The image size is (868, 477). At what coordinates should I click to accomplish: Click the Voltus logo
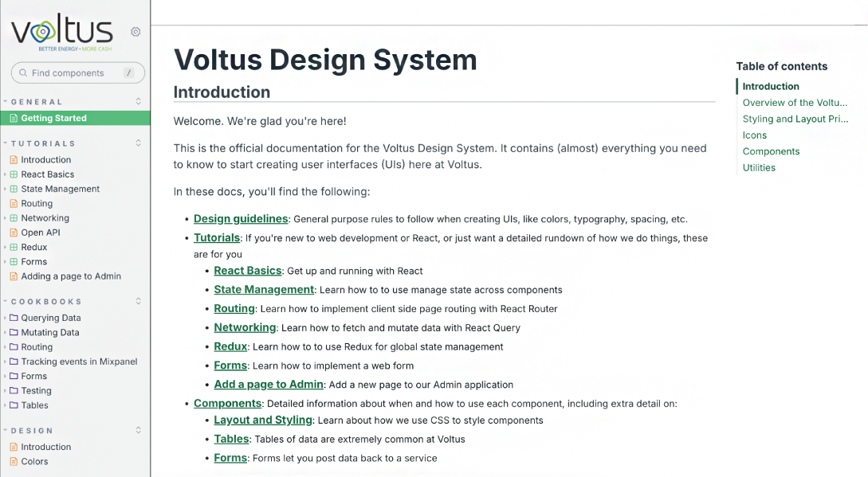click(x=62, y=33)
